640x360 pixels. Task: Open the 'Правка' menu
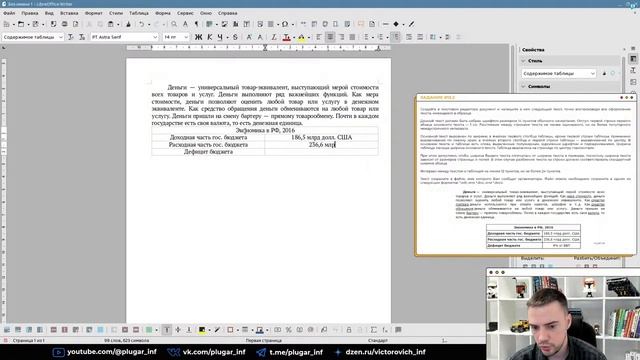tap(30, 13)
